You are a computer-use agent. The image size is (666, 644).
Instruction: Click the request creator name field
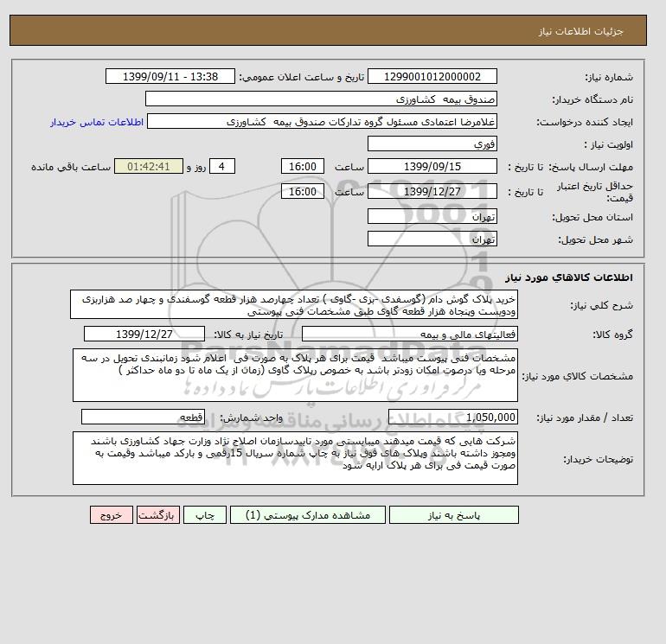pyautogui.click(x=322, y=122)
